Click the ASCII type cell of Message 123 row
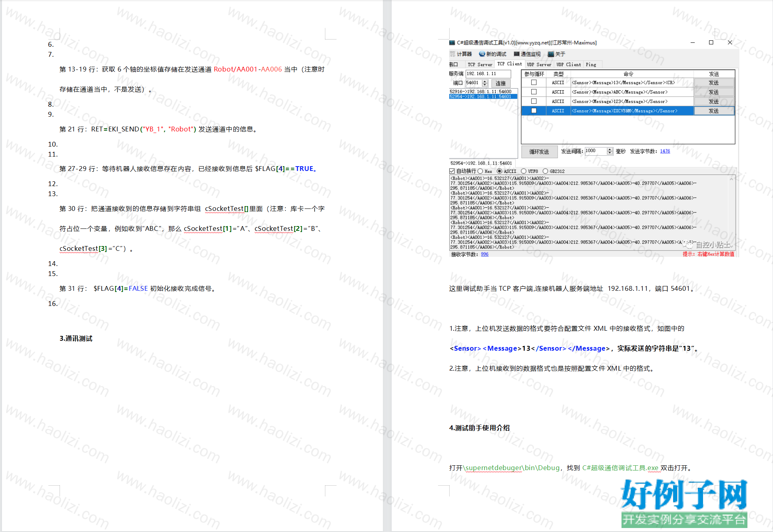The height and width of the screenshot is (532, 773). tap(558, 101)
